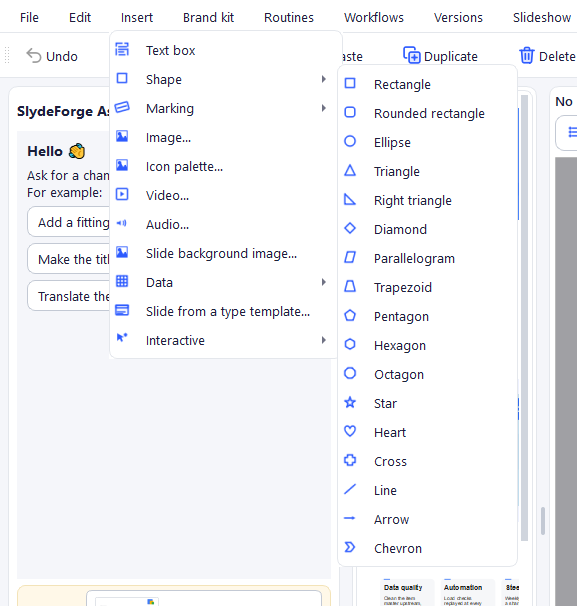Open the Brand kit menu
This screenshot has height=606, width=577.
point(209,17)
